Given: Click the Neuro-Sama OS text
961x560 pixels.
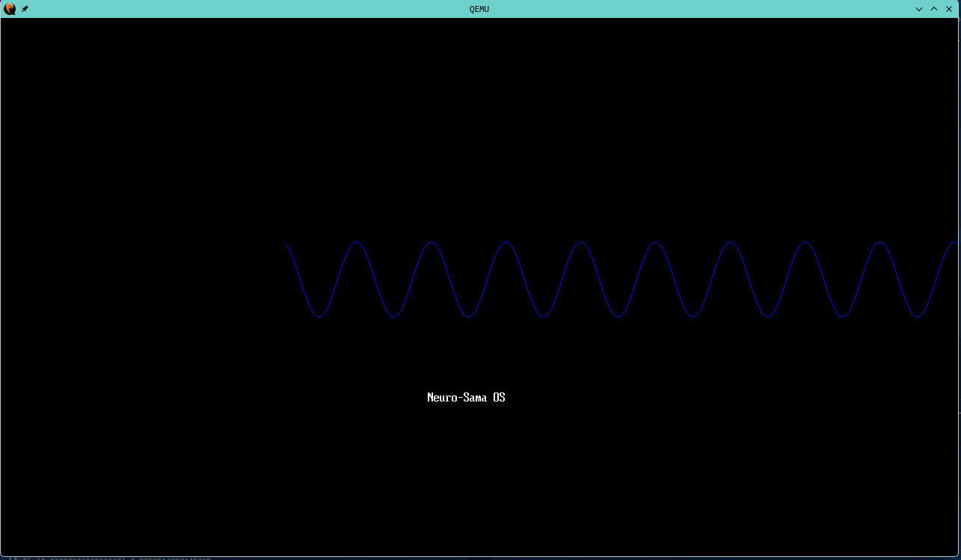Looking at the screenshot, I should click(466, 398).
